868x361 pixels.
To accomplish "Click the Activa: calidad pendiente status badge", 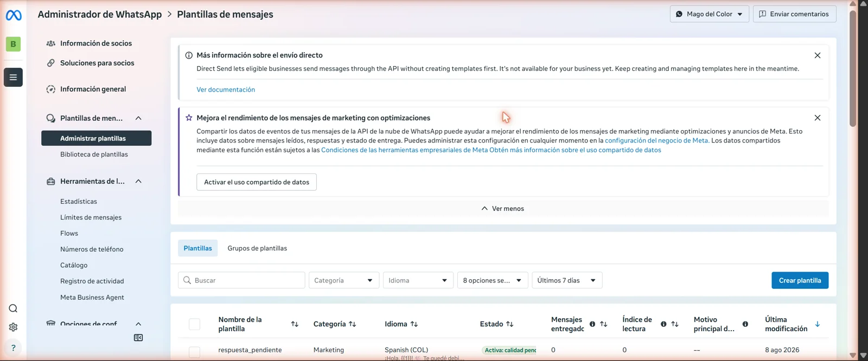I will pos(509,350).
